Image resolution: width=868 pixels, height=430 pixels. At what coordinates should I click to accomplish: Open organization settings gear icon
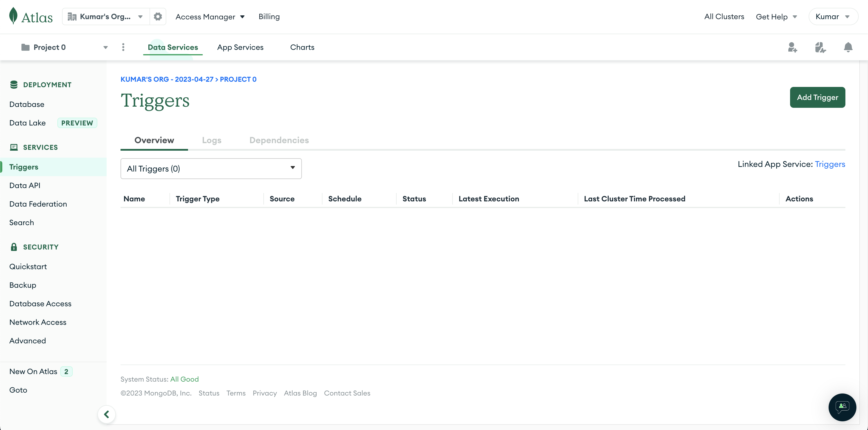(x=158, y=17)
